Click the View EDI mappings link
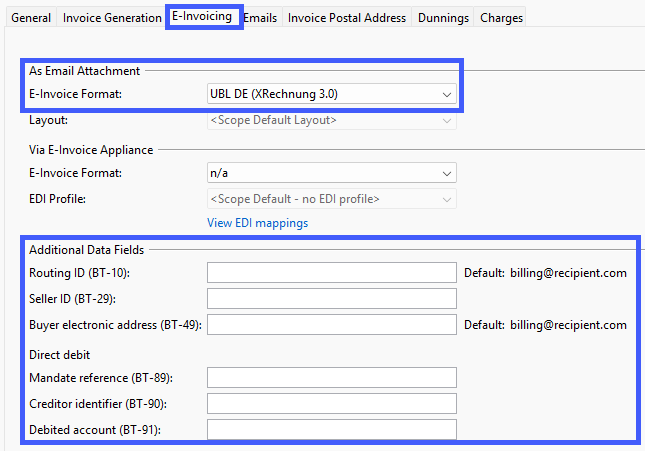Screen dimensions: 645x451 pos(257,223)
